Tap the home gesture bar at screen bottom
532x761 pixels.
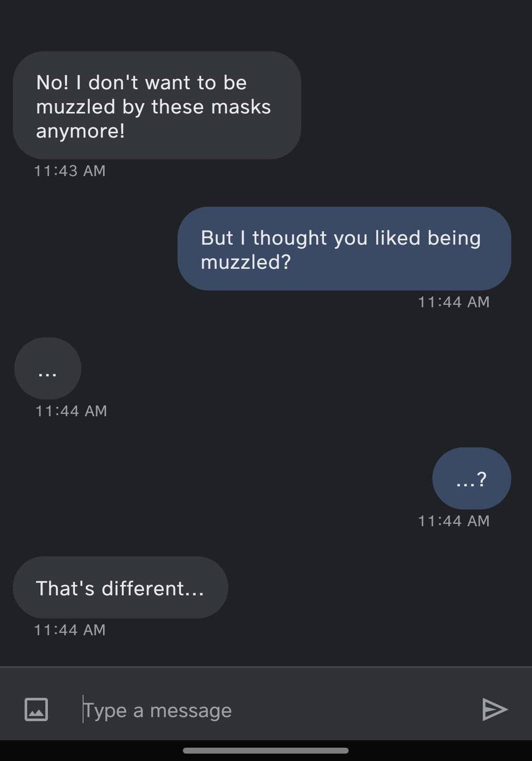tap(266, 751)
